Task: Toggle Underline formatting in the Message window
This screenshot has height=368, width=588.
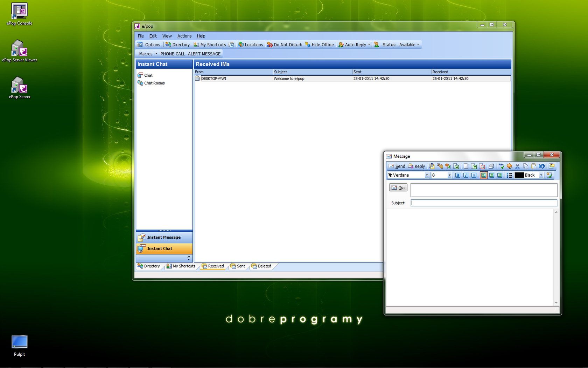Action: [474, 175]
